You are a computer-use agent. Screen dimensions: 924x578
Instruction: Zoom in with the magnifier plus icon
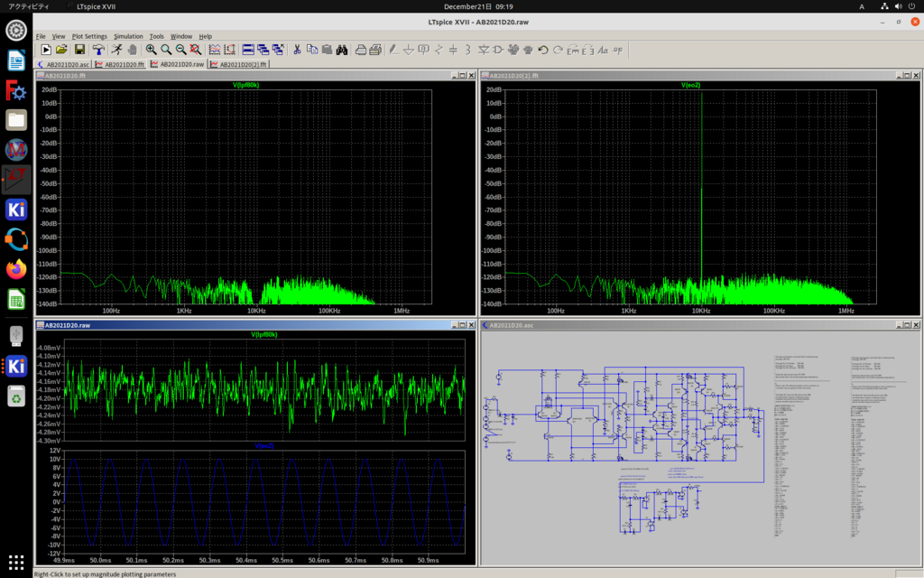click(152, 51)
